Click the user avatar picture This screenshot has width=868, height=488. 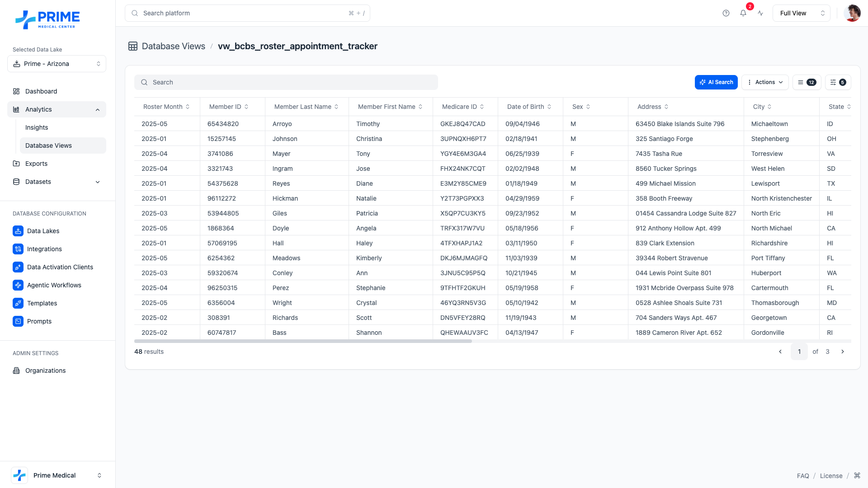click(x=852, y=13)
